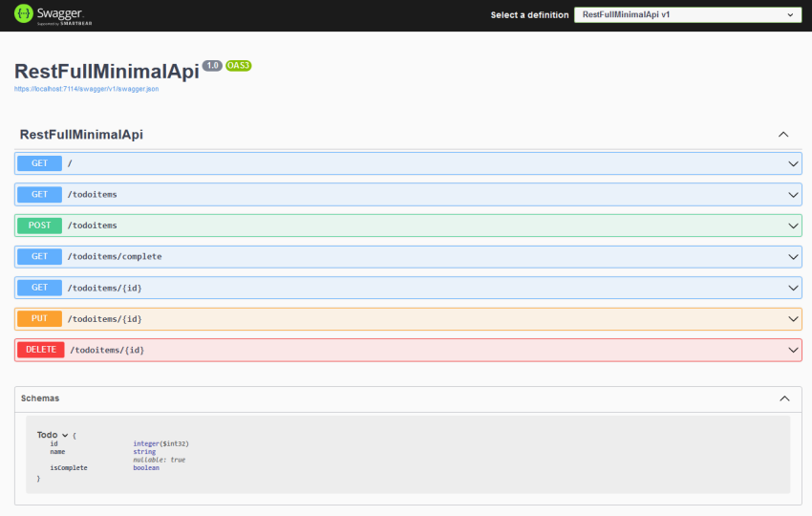The width and height of the screenshot is (812, 516).
Task: Expand chevron on DELETE /todoitems/{id} row
Action: point(793,351)
